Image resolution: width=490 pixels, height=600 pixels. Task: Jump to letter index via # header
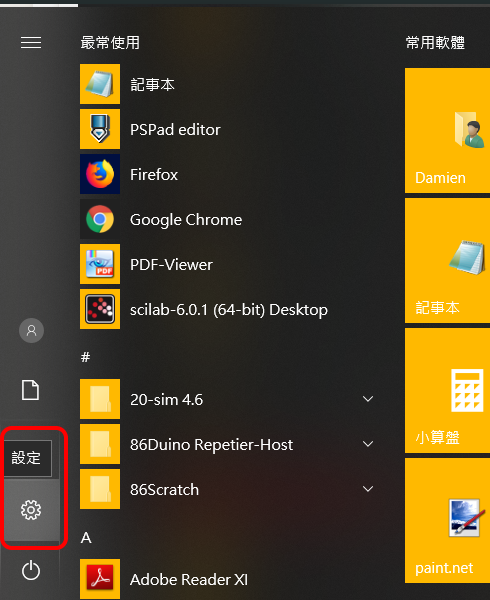pyautogui.click(x=86, y=357)
